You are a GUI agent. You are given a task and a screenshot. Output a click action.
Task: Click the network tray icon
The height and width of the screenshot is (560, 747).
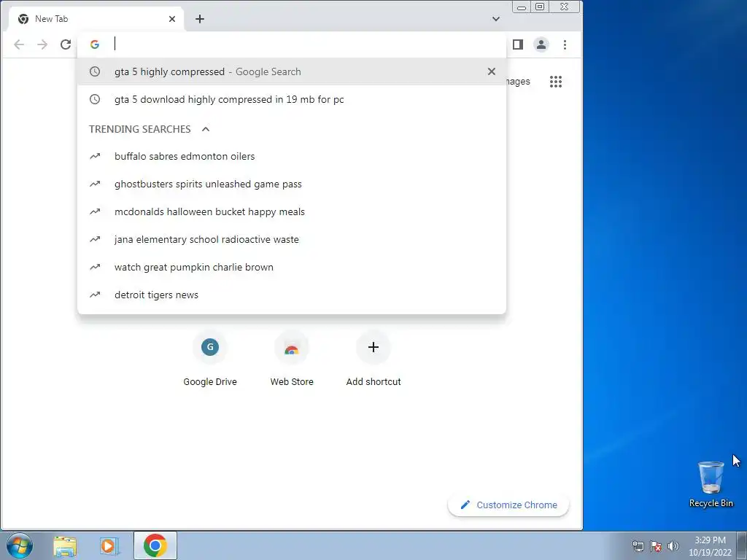pos(638,546)
